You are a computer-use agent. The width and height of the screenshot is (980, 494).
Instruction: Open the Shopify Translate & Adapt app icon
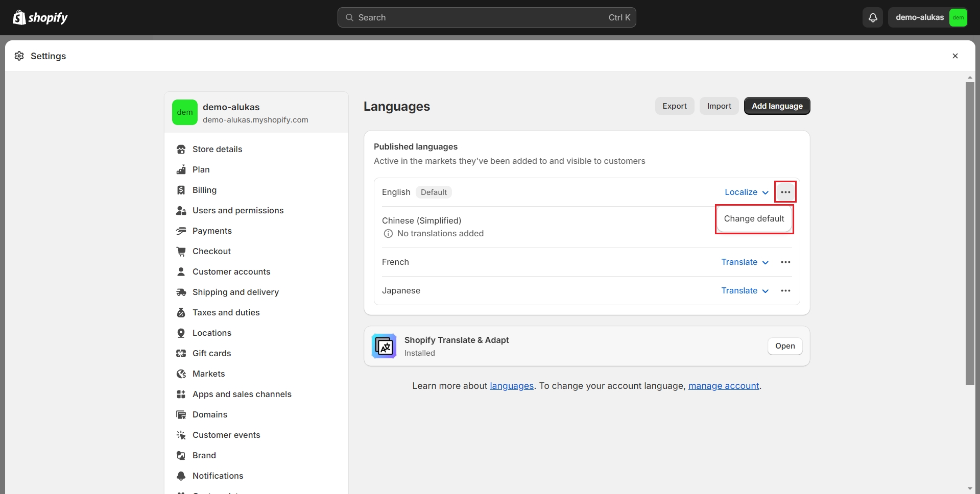pyautogui.click(x=384, y=346)
